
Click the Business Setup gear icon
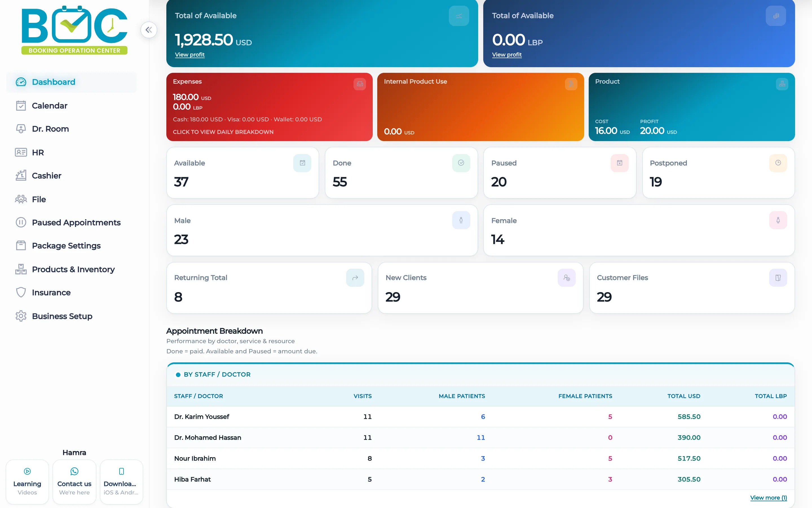tap(21, 316)
